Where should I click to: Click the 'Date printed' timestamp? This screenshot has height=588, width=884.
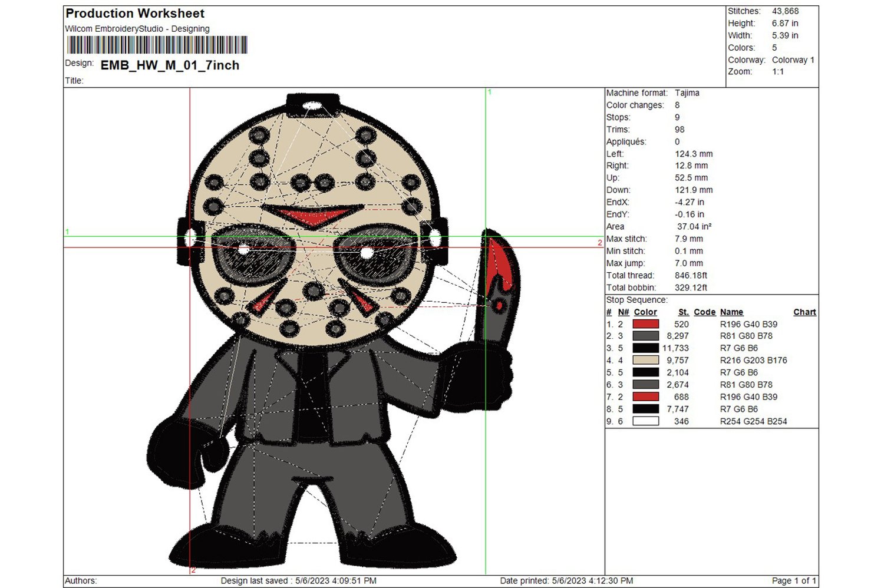coord(567,581)
